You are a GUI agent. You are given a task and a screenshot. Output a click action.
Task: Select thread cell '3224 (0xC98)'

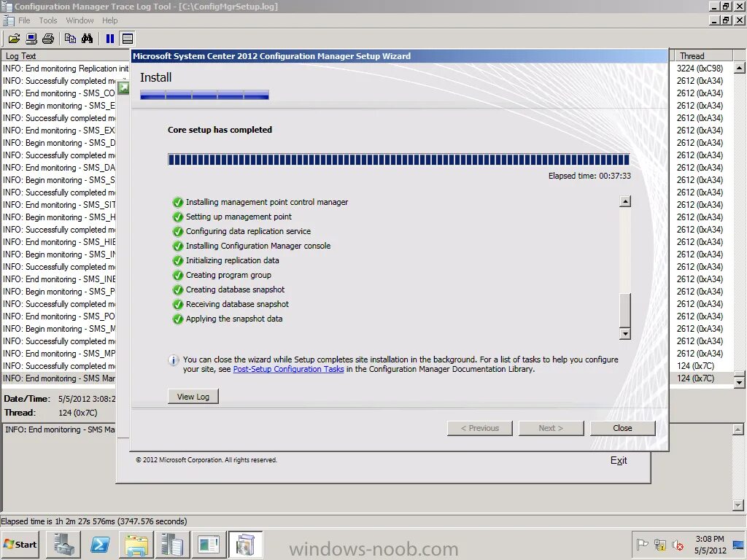[x=700, y=69]
